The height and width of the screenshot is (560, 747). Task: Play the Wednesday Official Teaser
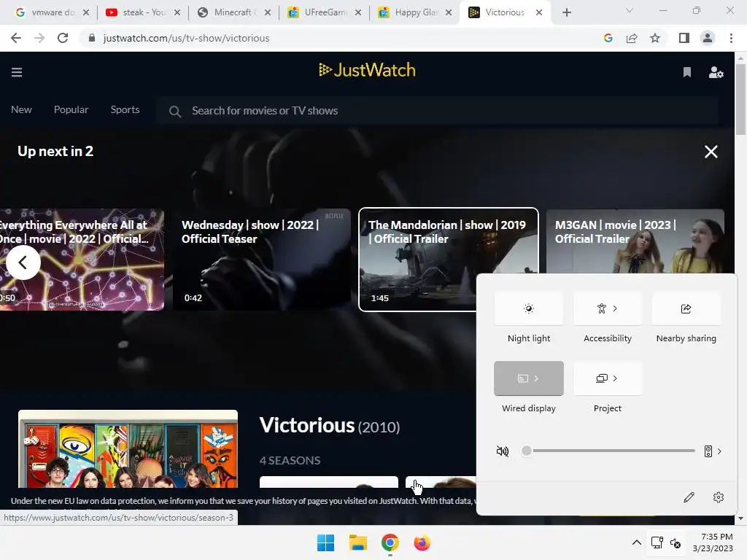[262, 260]
